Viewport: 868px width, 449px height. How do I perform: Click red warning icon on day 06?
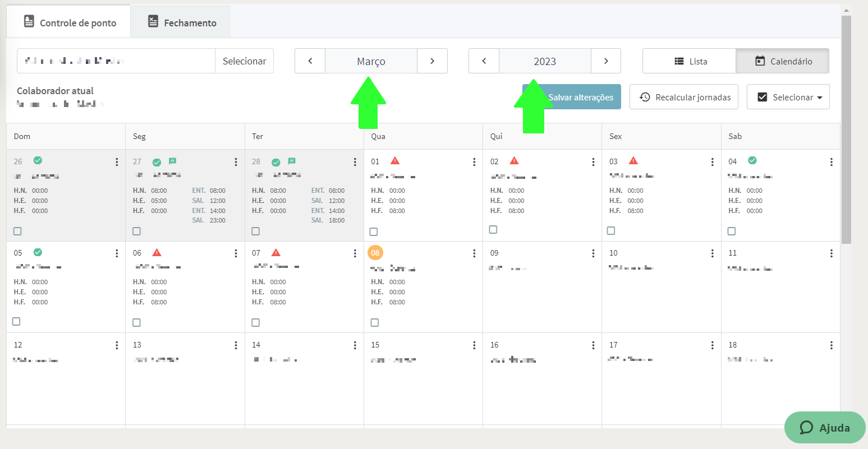pyautogui.click(x=157, y=253)
